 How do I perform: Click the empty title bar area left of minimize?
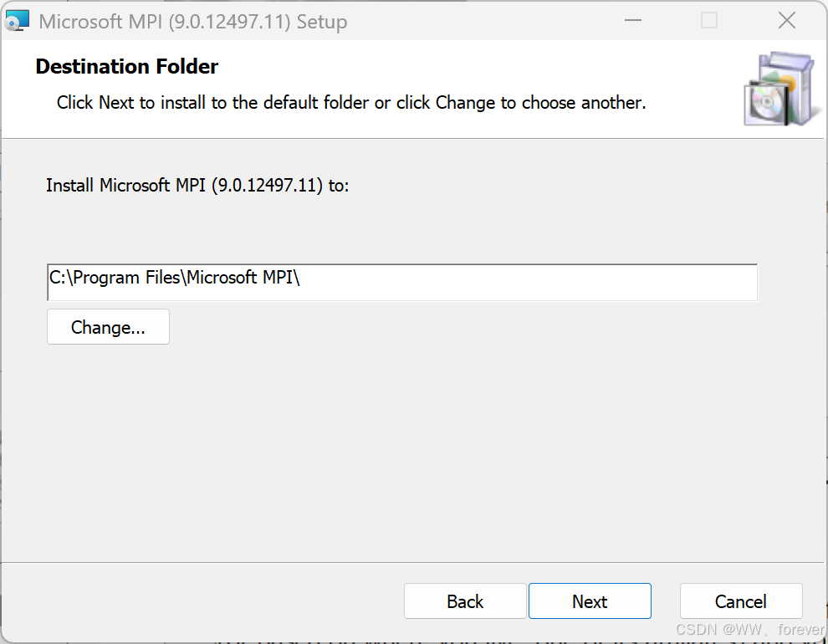point(485,21)
